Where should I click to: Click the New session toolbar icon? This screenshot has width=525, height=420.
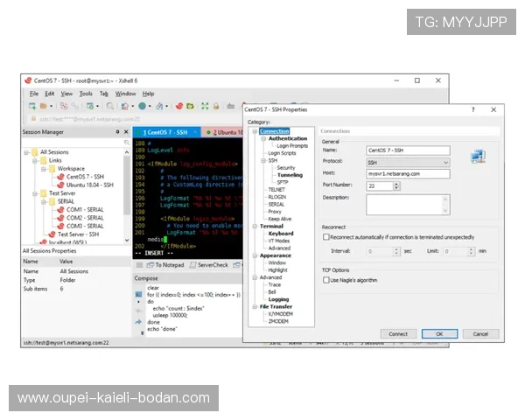point(32,106)
